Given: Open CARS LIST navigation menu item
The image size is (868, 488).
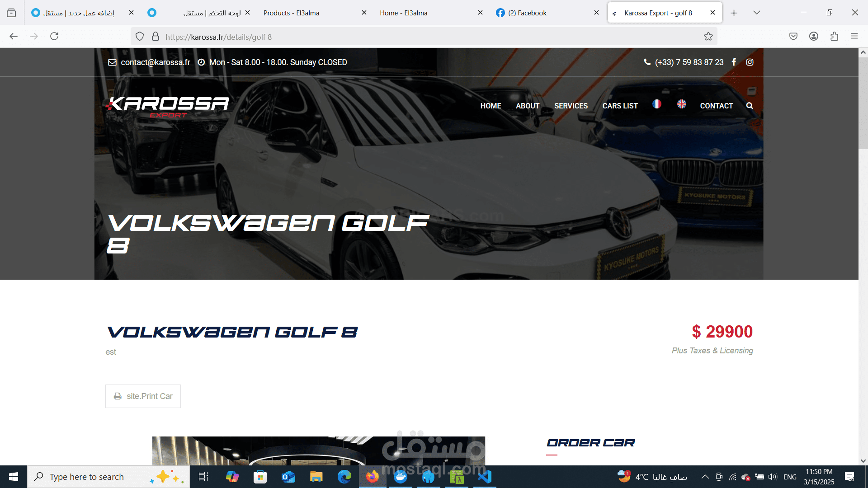Looking at the screenshot, I should (x=620, y=106).
